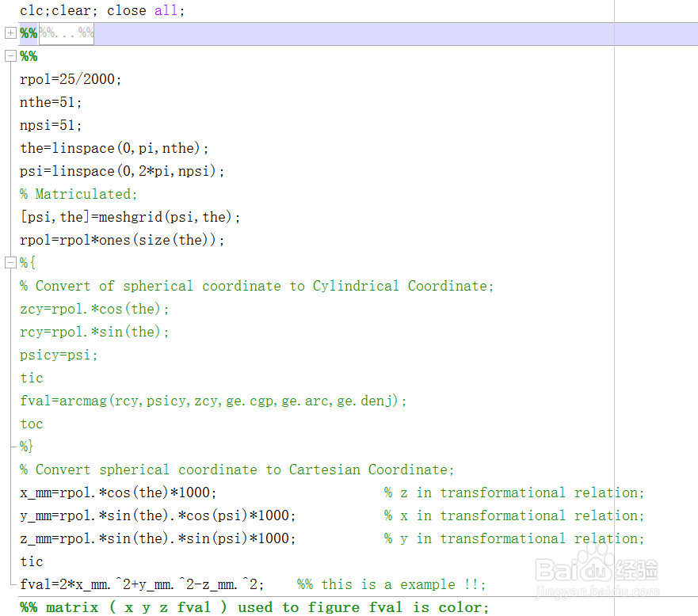Click the comment about Cartesian Coordinate conversion

pos(237,470)
